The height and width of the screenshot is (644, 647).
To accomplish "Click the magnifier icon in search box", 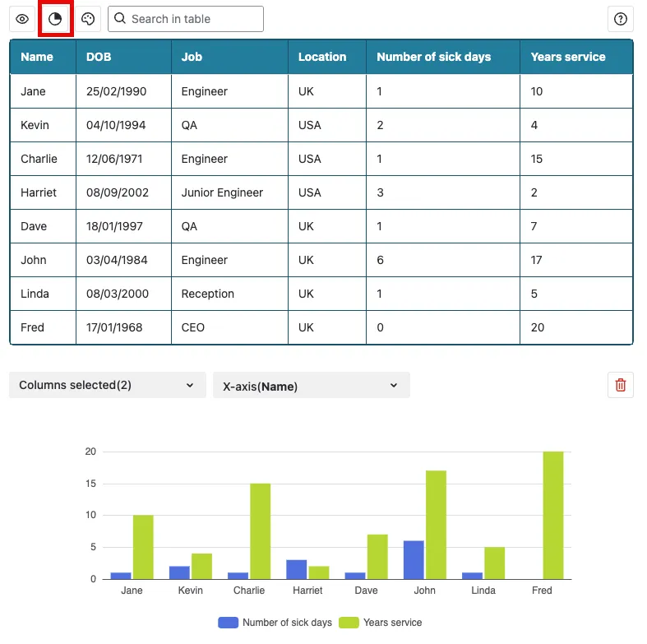I will point(120,18).
